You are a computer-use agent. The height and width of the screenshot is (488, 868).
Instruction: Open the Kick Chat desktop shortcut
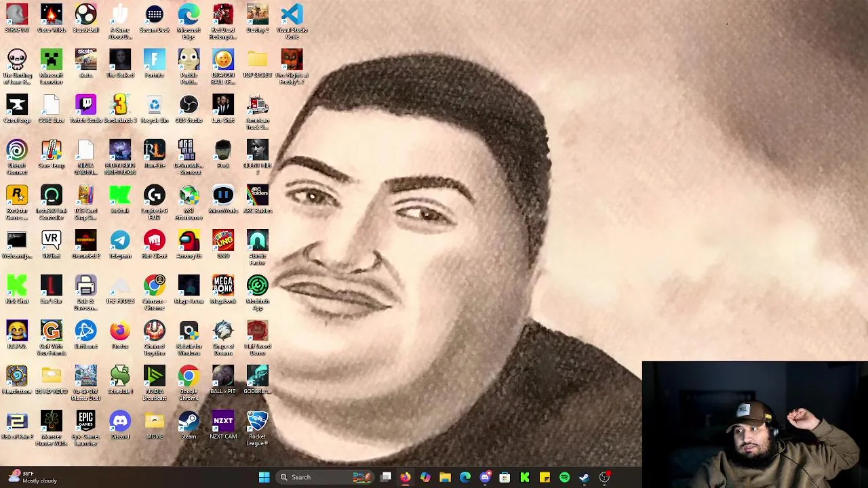[17, 289]
